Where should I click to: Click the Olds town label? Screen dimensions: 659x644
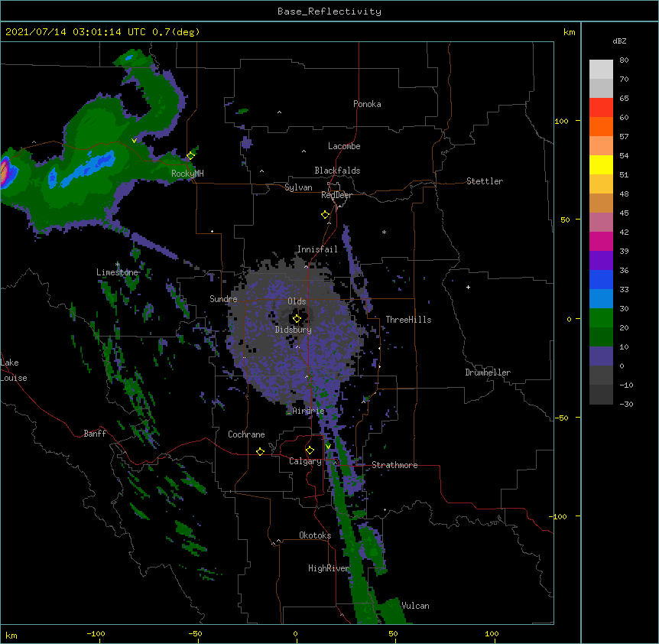(297, 301)
